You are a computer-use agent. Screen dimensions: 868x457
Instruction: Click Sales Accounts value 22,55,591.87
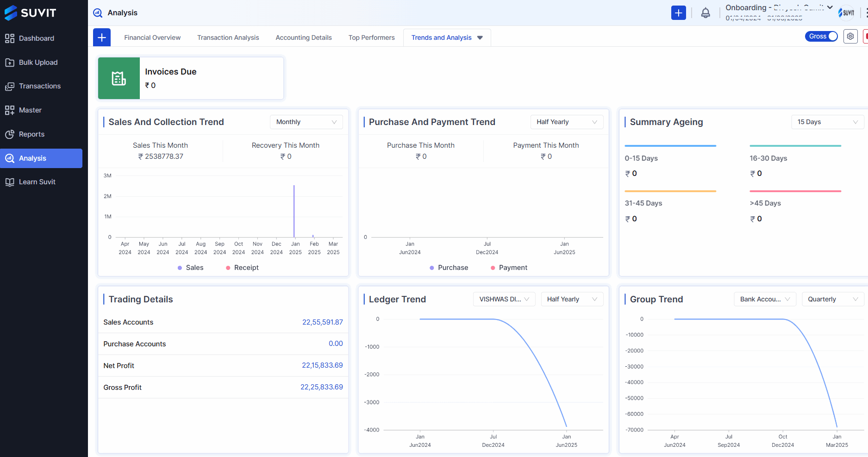pos(323,322)
